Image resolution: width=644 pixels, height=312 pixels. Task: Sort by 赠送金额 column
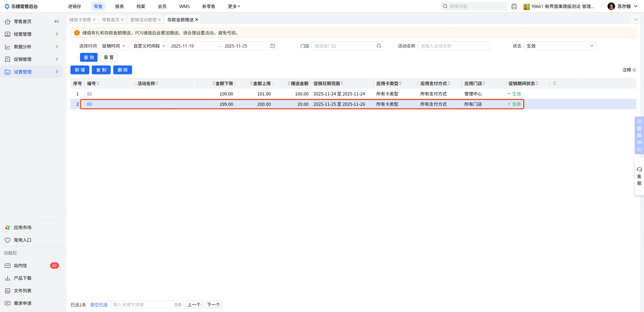coord(289,83)
